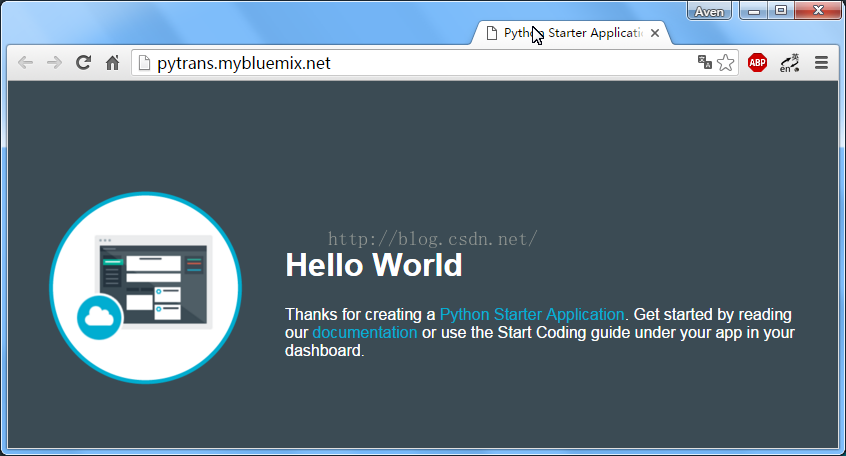Screen dimensions: 846x456
Task: Open the Python Starter Application link
Action: (x=532, y=314)
